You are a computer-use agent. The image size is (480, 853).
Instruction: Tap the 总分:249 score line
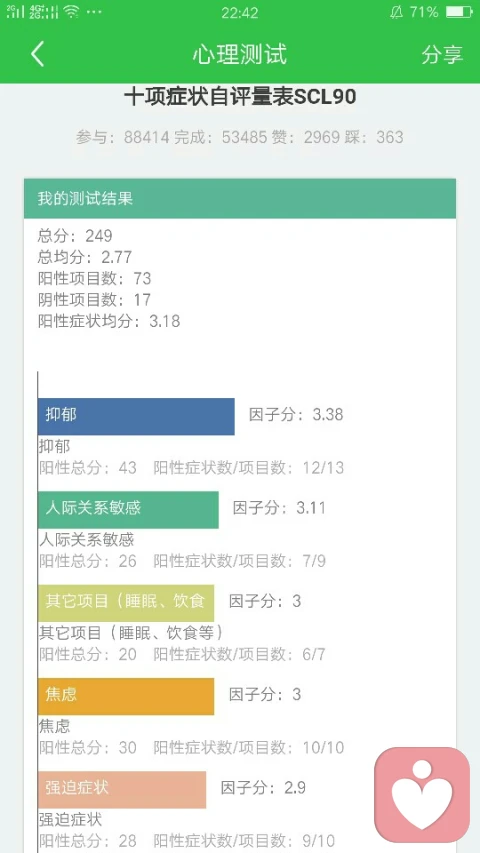click(75, 236)
